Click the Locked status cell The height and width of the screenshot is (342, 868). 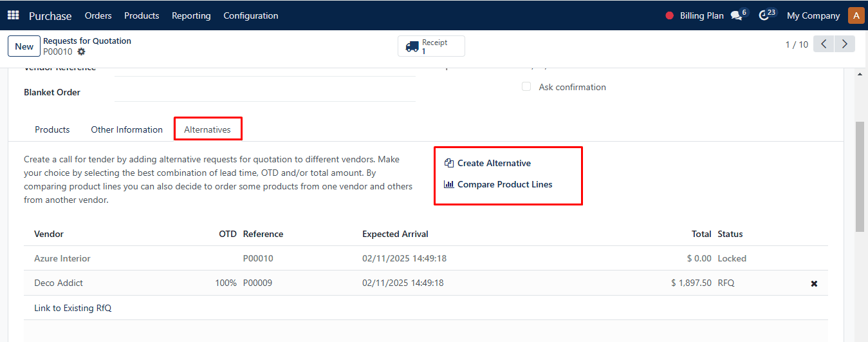[732, 258]
